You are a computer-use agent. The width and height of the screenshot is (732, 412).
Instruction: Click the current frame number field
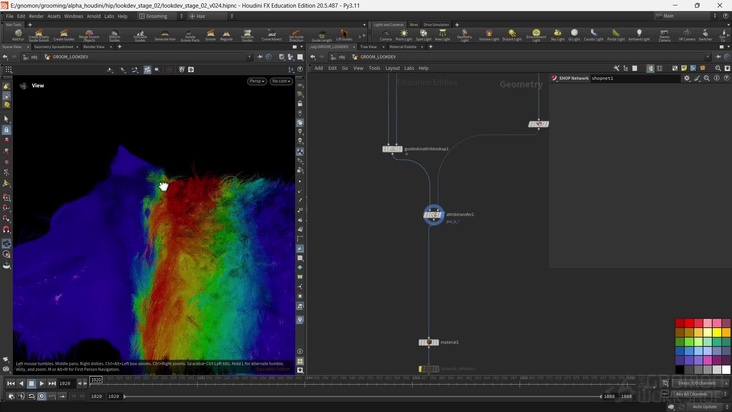[x=66, y=384]
